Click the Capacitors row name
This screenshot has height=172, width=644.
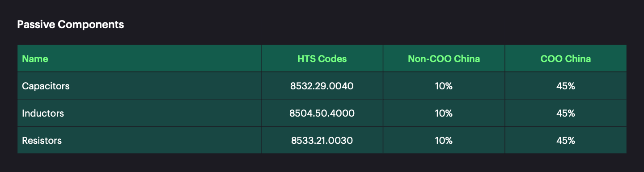(46, 86)
